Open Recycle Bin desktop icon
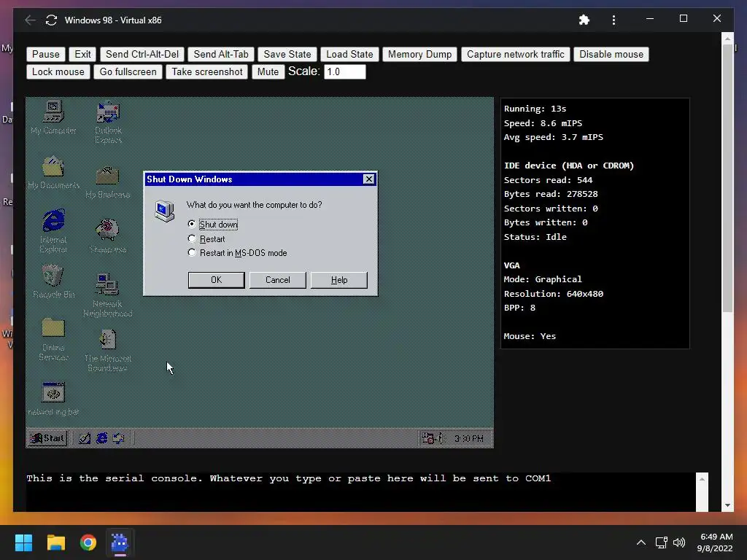Viewport: 747px width, 560px height. [53, 281]
